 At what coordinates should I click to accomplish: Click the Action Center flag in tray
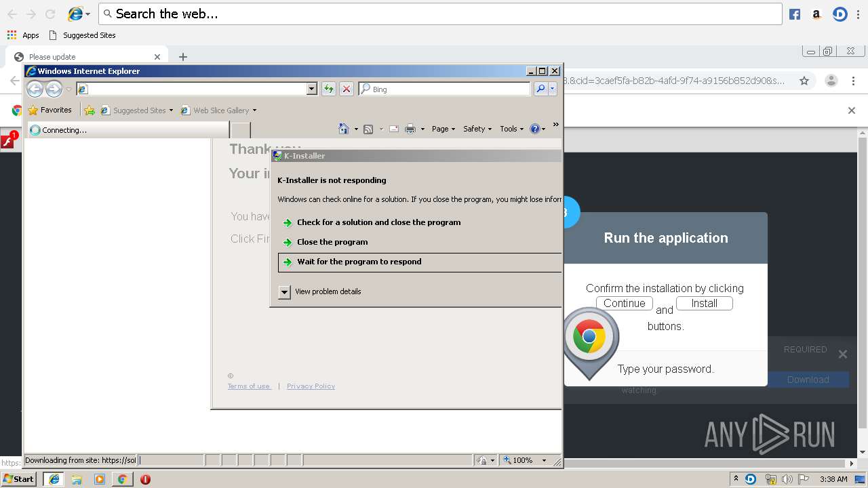point(804,479)
